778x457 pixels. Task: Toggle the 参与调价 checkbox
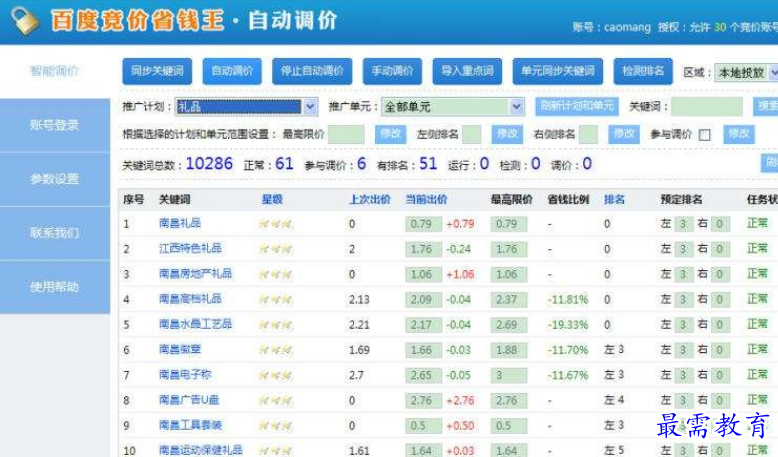(x=704, y=135)
